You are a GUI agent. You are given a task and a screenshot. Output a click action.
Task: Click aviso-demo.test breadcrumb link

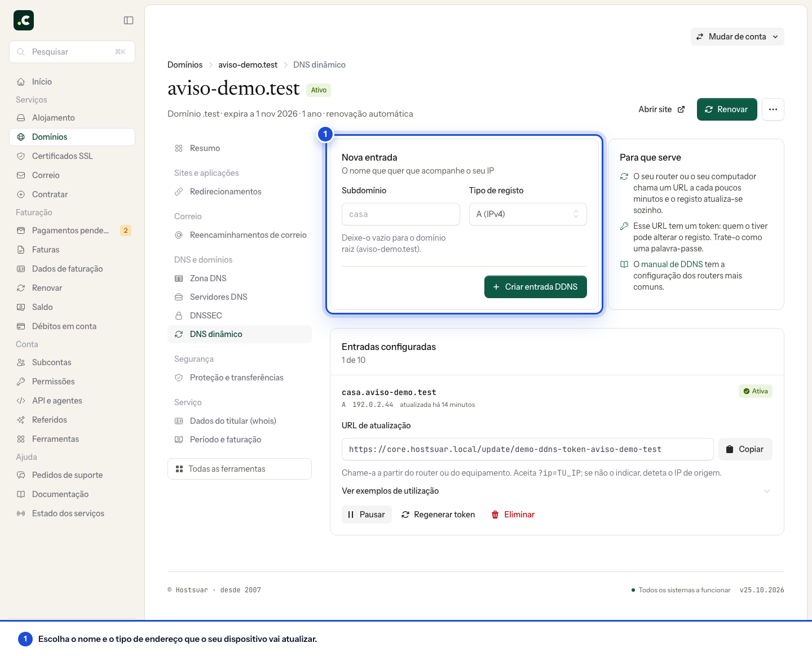tap(248, 65)
